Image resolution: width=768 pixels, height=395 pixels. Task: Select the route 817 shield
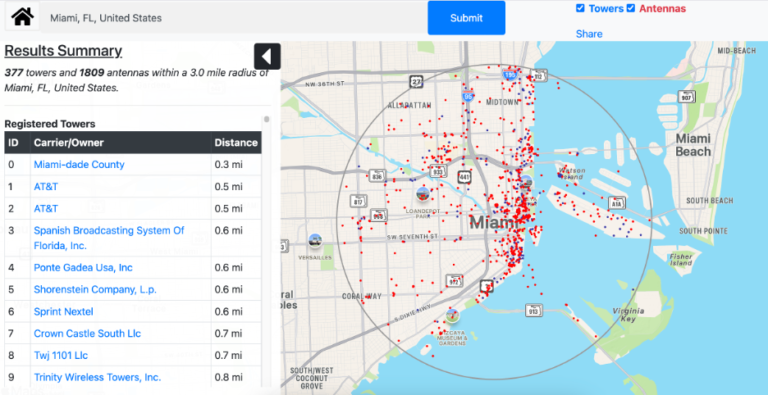(359, 201)
